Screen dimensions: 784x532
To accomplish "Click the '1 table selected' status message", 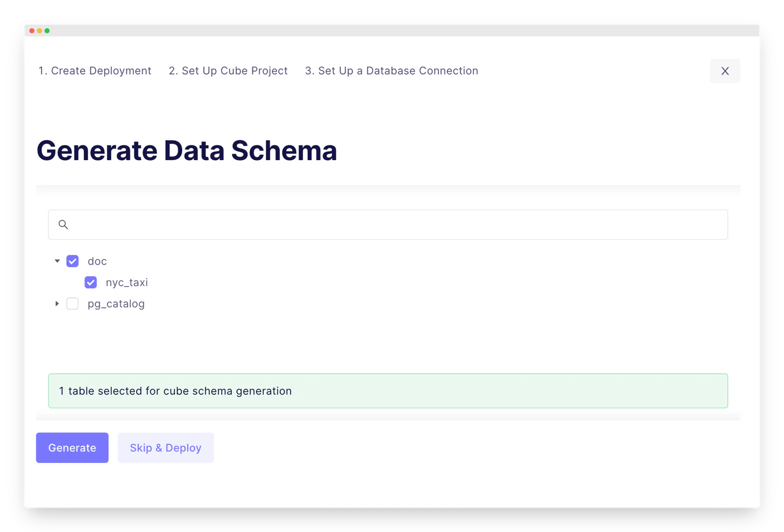I will (x=388, y=391).
